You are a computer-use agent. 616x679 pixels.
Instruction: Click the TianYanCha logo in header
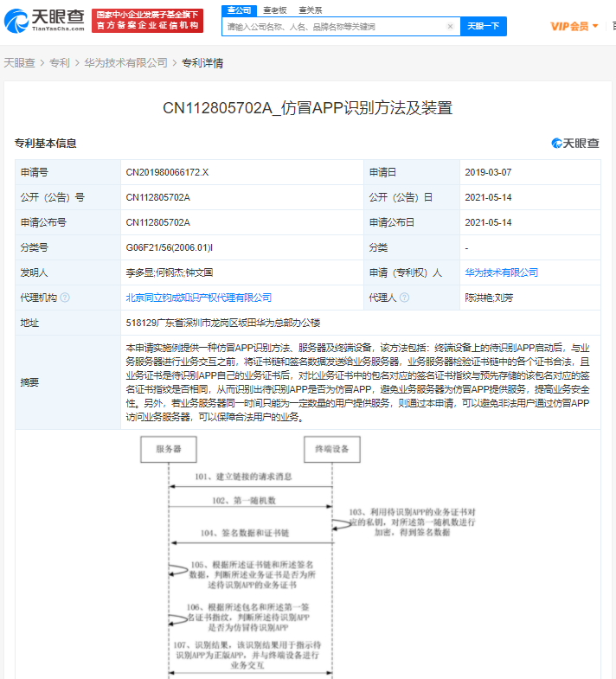44,21
